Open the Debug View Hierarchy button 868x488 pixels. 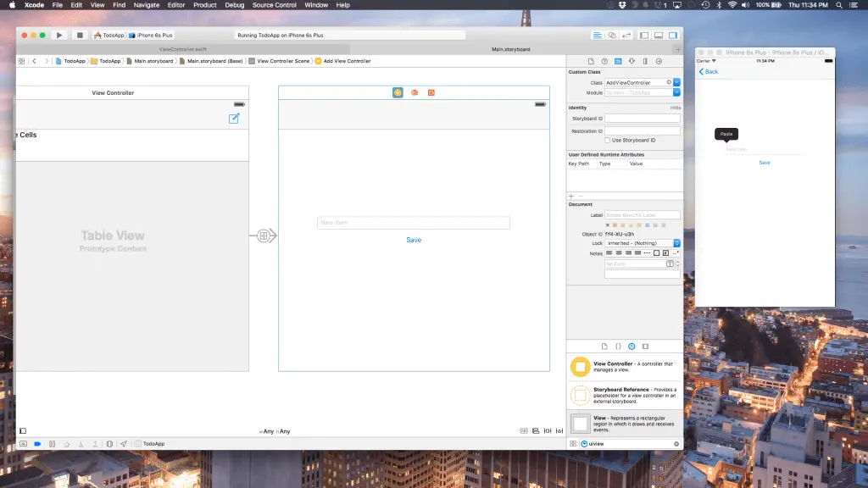tap(109, 444)
